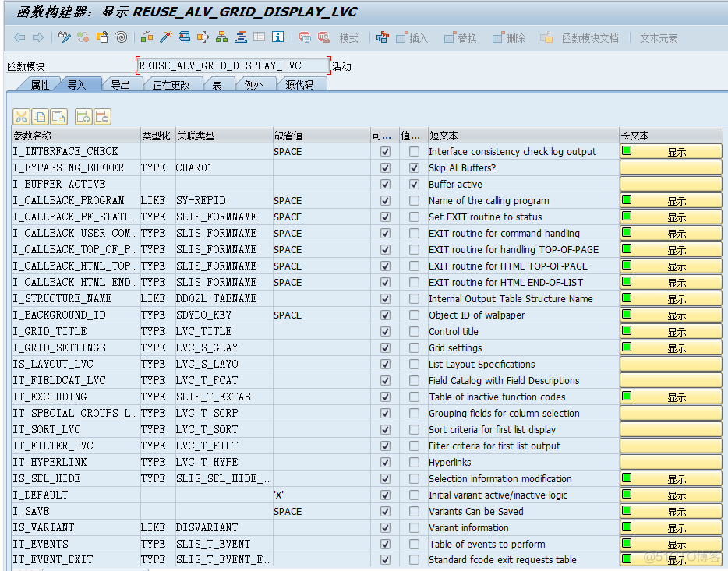Toggle pass-by-value checkbox for I_BUFFER_ACTIVE
Viewport: 728px width, 571px height.
click(414, 184)
